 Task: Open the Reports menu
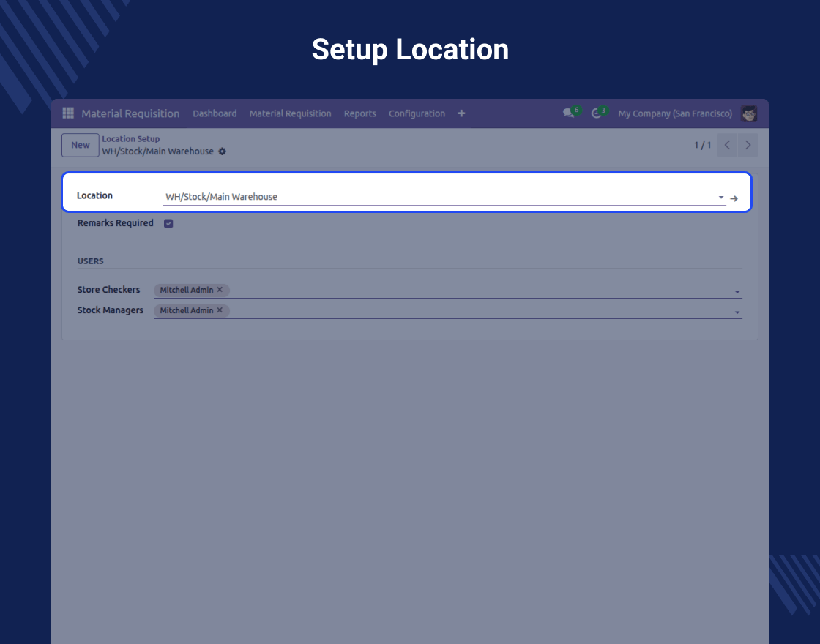coord(359,113)
